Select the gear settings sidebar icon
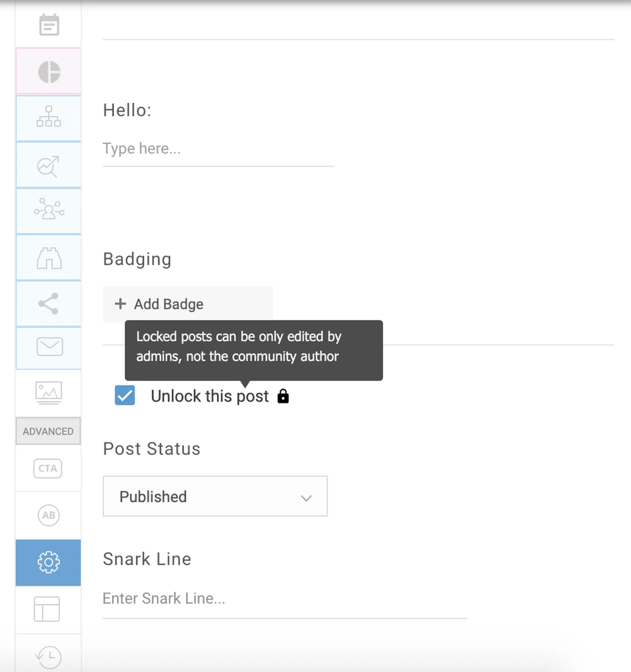Screen dimensions: 631x672 pyautogui.click(x=48, y=563)
